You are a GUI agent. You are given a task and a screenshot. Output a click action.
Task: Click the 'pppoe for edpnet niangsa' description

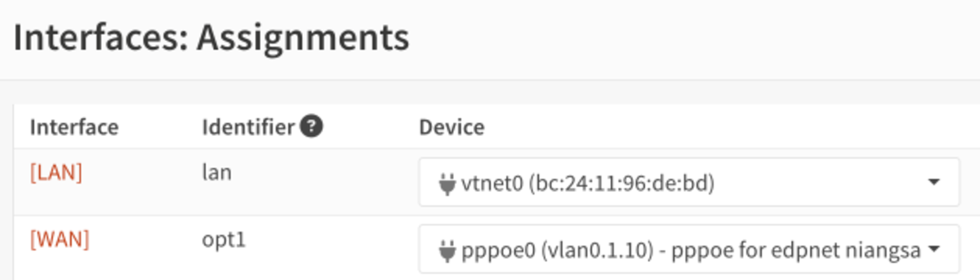tap(796, 250)
